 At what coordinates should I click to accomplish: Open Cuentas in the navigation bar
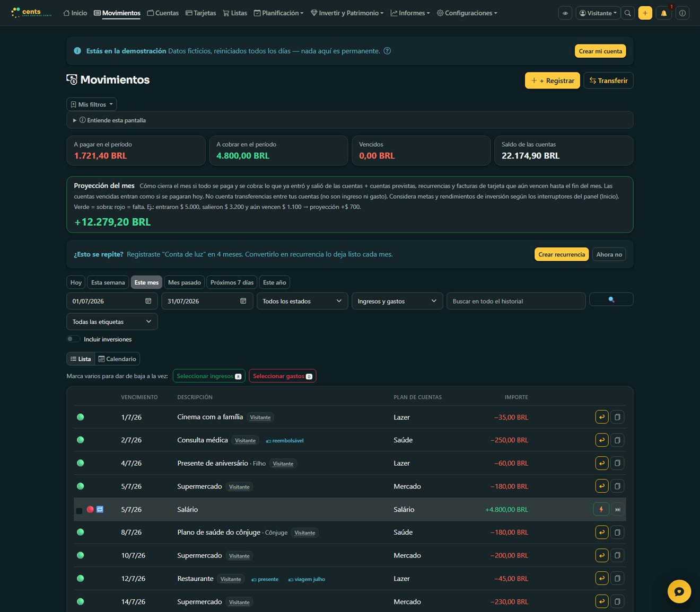[163, 13]
